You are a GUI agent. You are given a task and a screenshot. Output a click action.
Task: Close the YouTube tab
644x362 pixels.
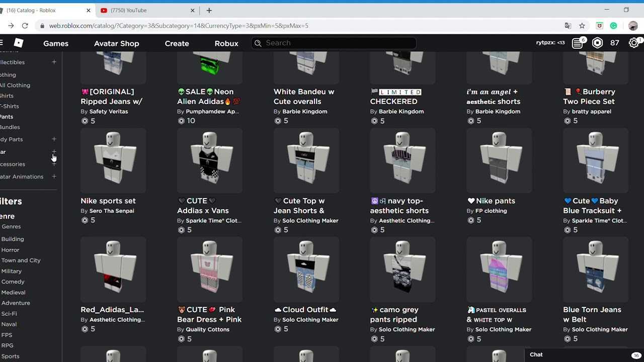coord(193,10)
